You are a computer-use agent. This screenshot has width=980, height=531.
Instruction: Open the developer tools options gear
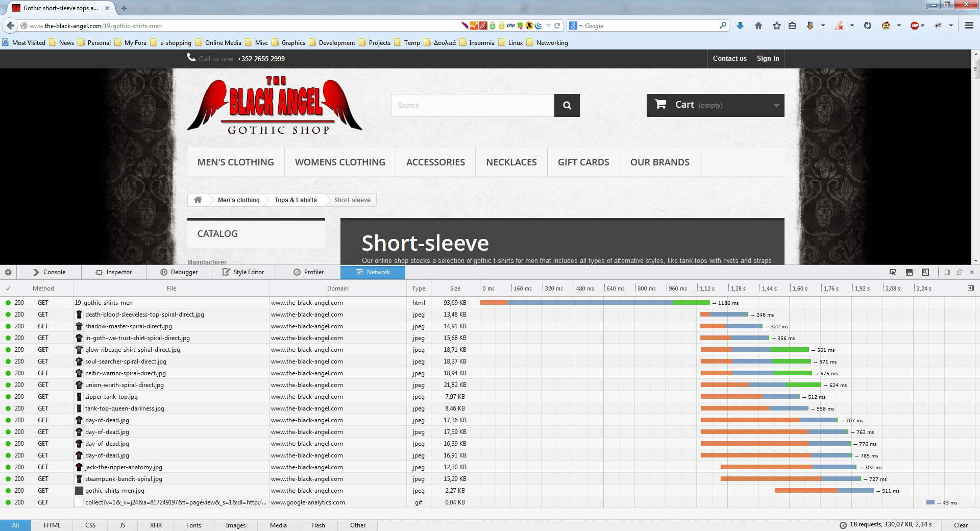click(8, 272)
